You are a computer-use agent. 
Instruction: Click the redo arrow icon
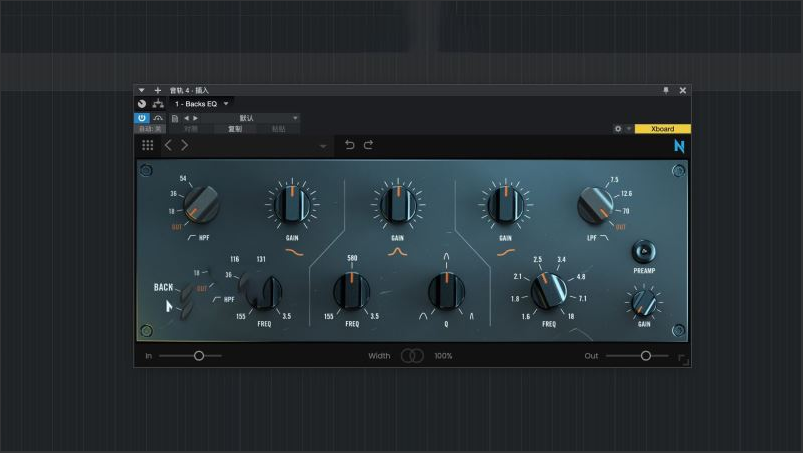[368, 145]
